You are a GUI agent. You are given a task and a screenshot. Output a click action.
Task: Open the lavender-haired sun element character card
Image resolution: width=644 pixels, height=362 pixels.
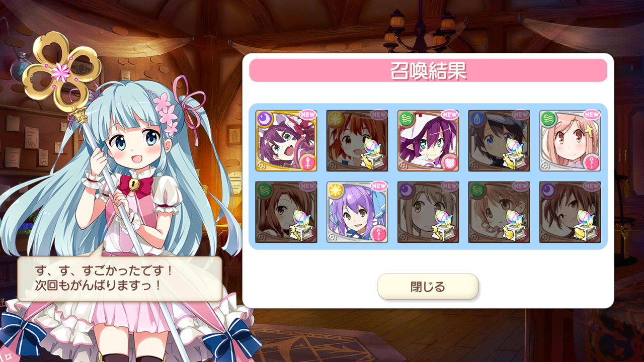357,212
